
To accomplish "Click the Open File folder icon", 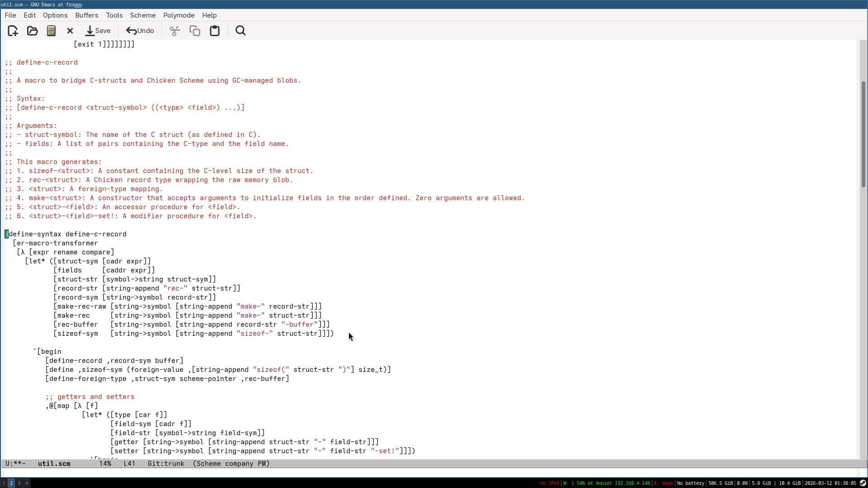I will (32, 31).
